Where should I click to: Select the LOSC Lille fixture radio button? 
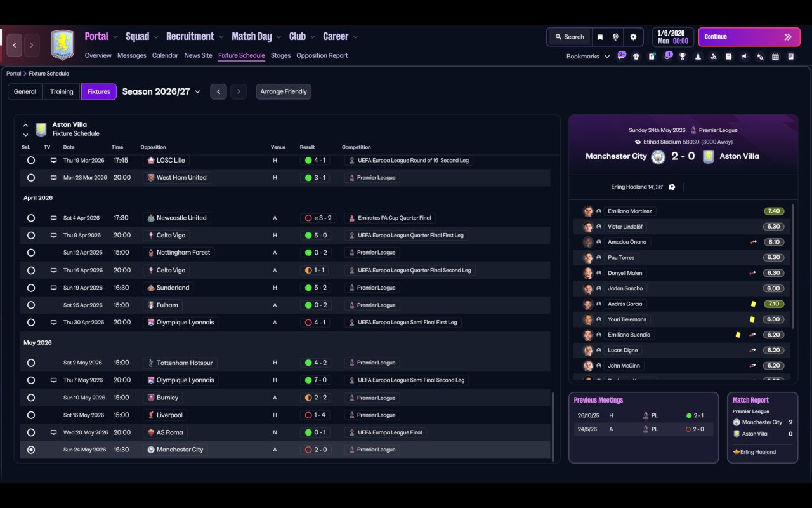(x=31, y=161)
